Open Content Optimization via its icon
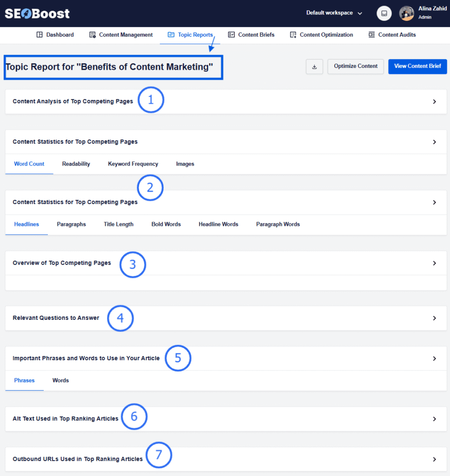Screen dimensions: 450x476 tap(292, 34)
